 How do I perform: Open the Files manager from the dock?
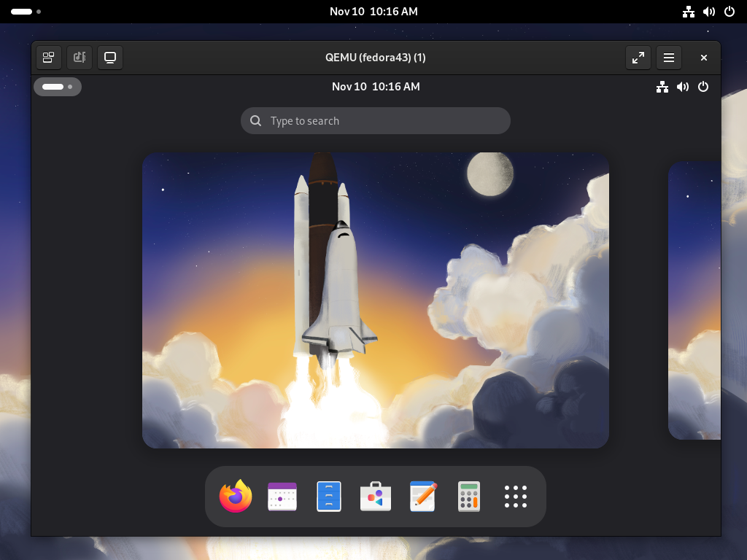[329, 497]
